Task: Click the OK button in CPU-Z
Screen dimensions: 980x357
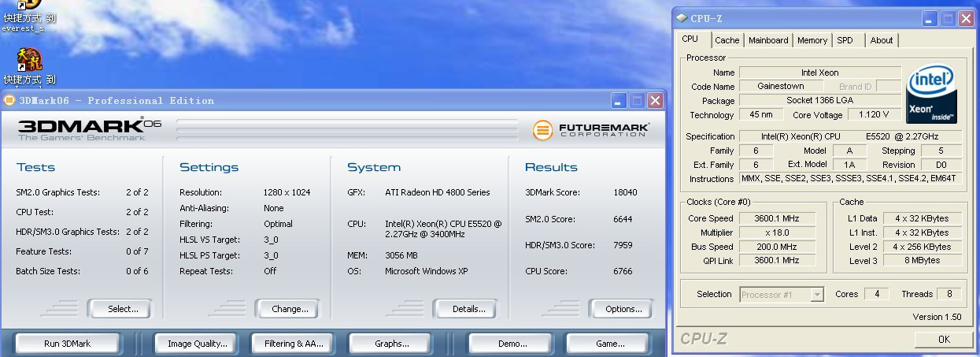Action: click(x=944, y=340)
